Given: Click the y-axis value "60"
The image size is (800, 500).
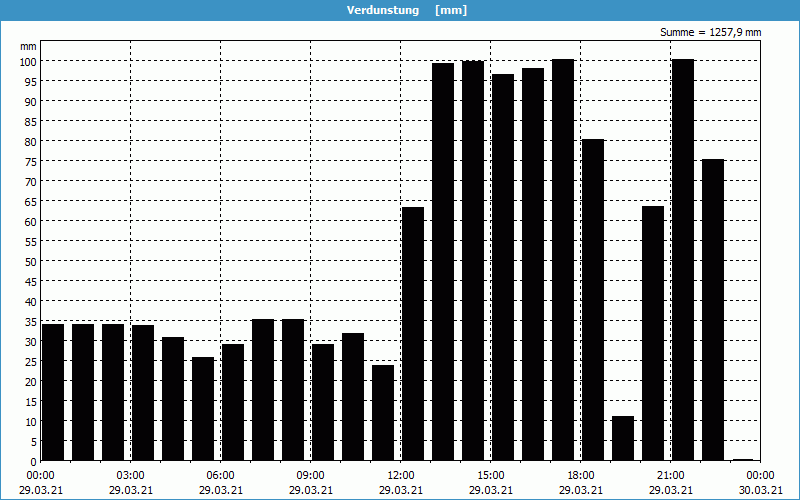Looking at the screenshot, I should pos(31,221).
